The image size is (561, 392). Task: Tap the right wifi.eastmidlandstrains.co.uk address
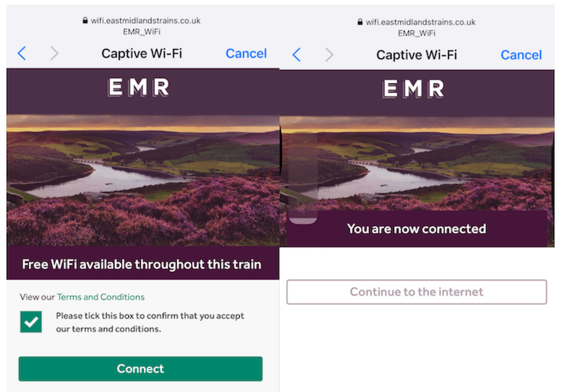point(420,22)
